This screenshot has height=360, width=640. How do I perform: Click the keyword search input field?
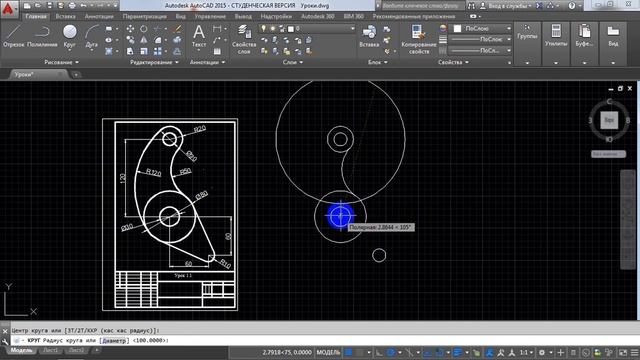click(422, 6)
